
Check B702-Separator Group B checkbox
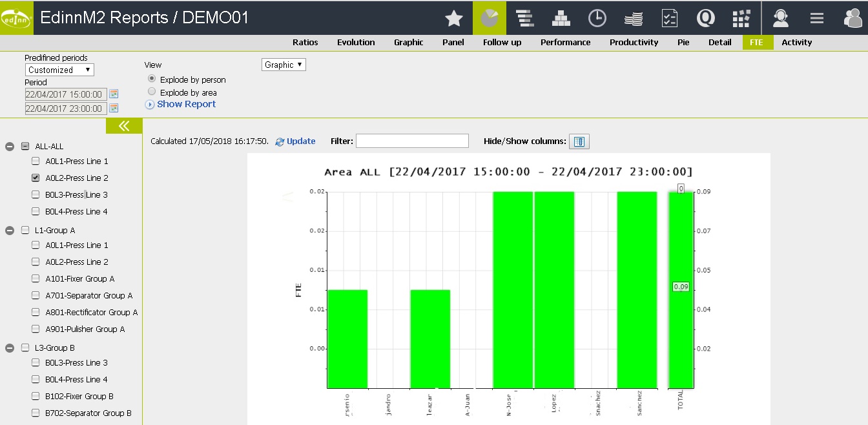[x=36, y=413]
